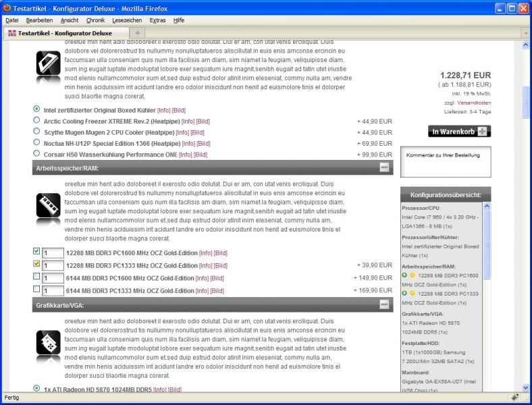532x405 pixels.
Task: Click the main page vertical scrollbar thumb
Action: tap(525, 102)
